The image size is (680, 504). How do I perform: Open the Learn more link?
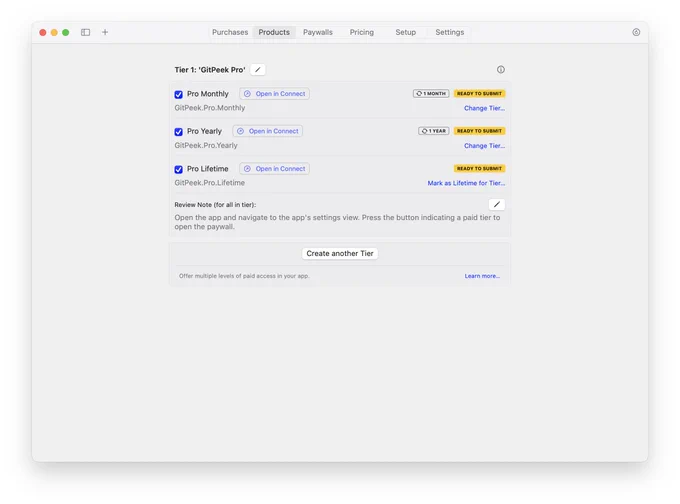pos(482,276)
